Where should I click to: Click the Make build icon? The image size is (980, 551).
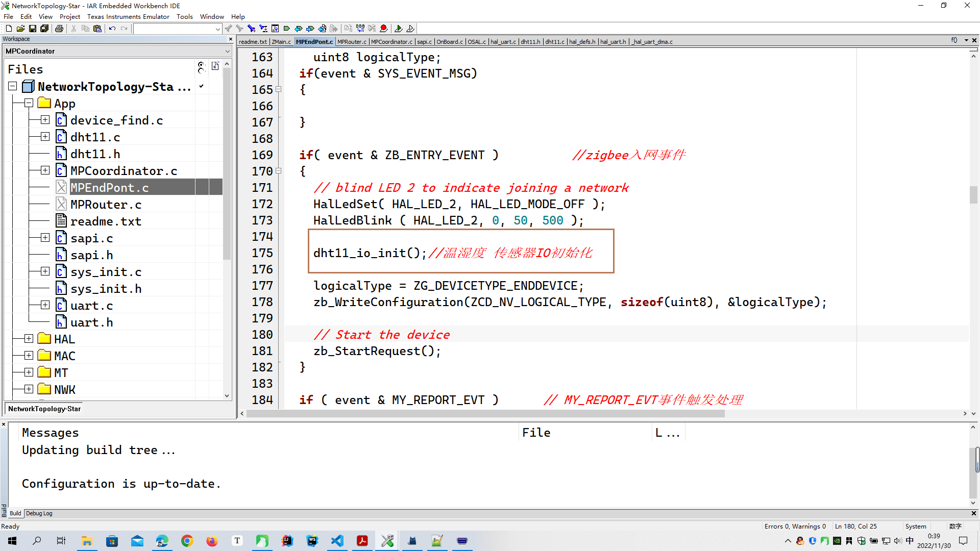(x=360, y=29)
